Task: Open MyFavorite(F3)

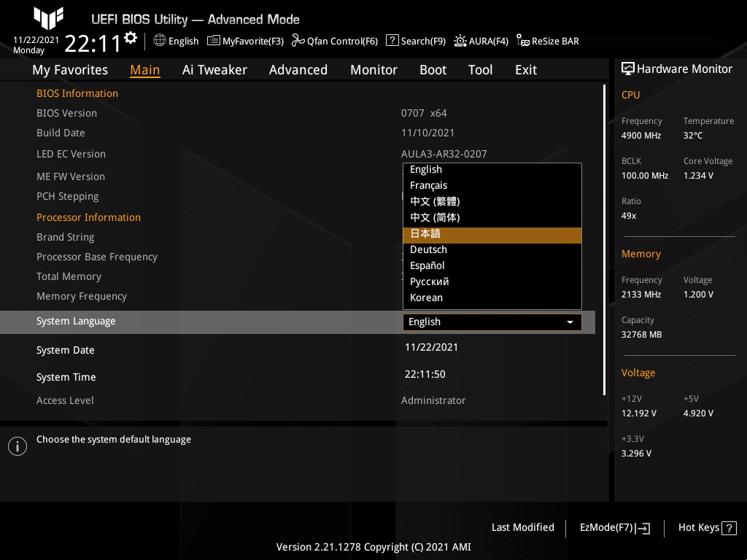Action: click(x=245, y=41)
